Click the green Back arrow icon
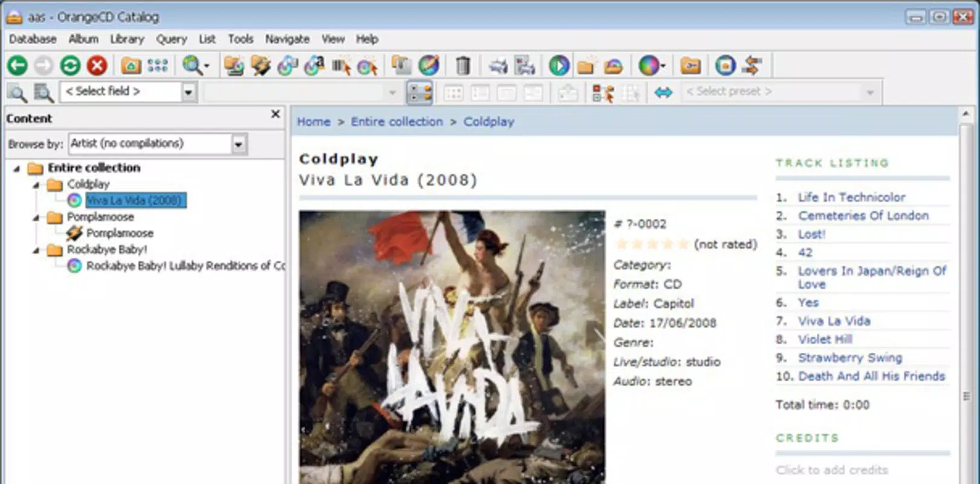Screen dimensions: 980x484 (18, 65)
